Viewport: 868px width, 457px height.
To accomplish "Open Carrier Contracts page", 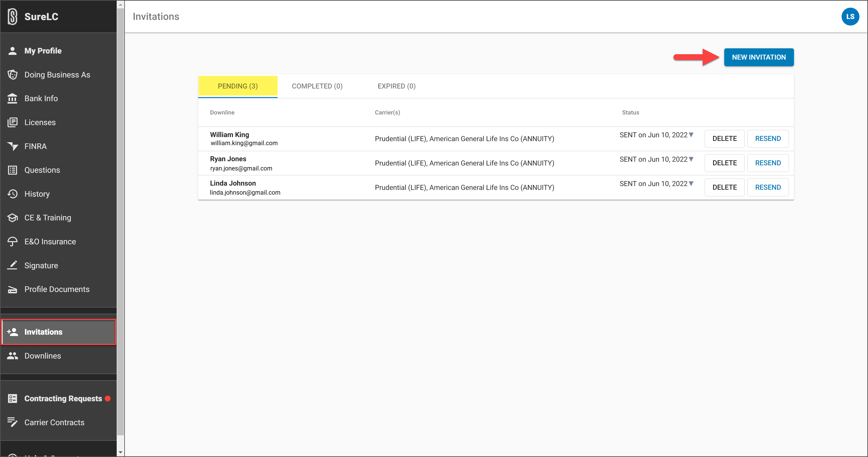I will pyautogui.click(x=59, y=422).
